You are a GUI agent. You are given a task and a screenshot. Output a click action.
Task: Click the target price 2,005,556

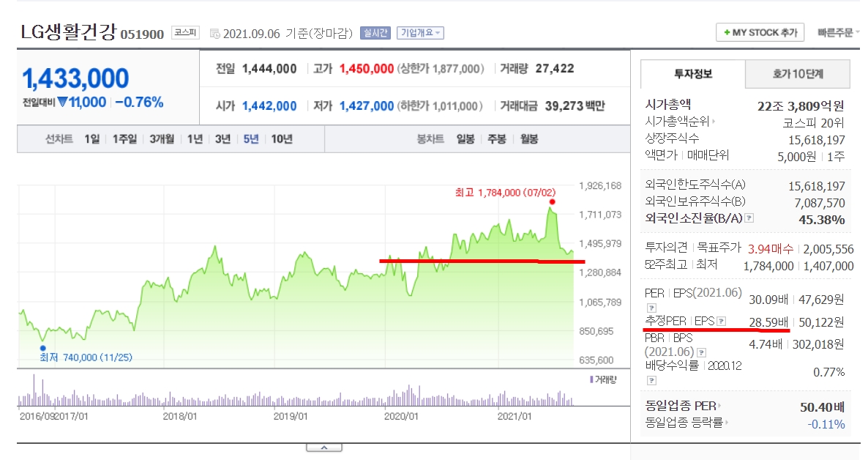click(x=828, y=249)
